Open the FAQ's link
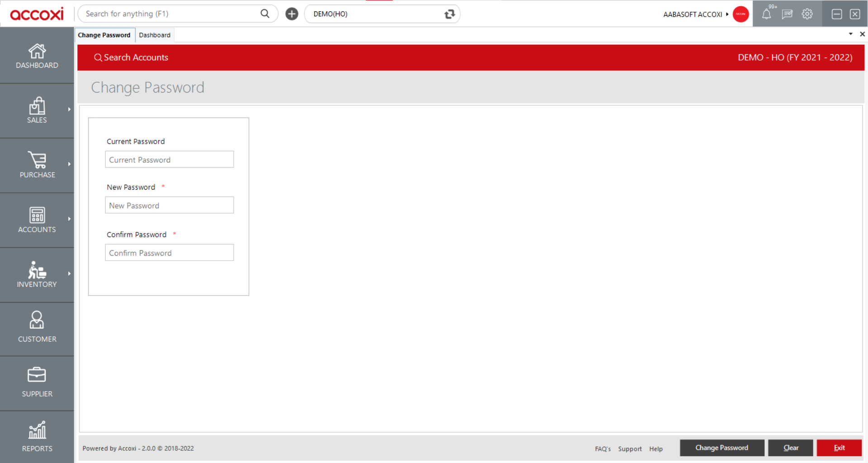The width and height of the screenshot is (868, 463). (603, 449)
